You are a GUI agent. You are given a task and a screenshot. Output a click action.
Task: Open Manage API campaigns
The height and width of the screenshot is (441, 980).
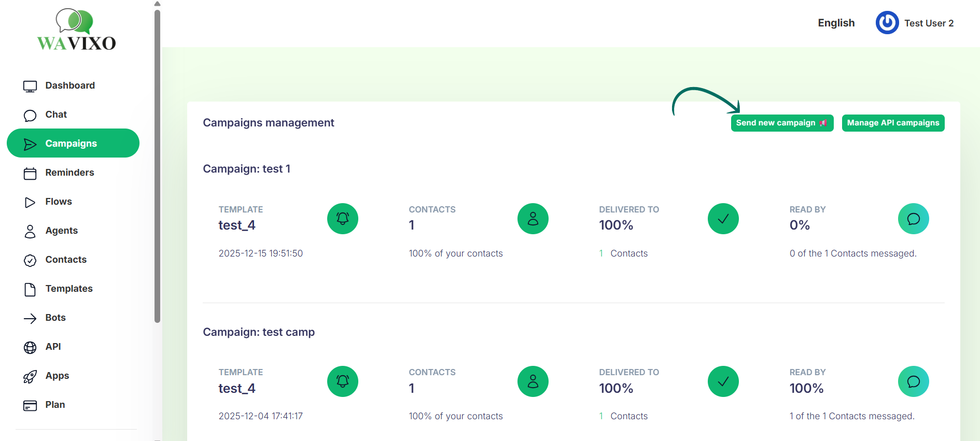(x=893, y=123)
